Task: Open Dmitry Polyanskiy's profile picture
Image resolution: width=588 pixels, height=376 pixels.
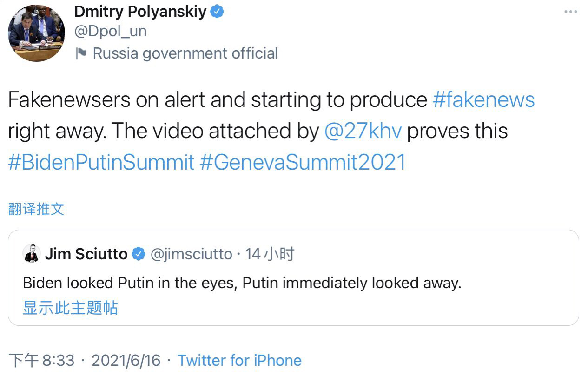Action: 36,33
